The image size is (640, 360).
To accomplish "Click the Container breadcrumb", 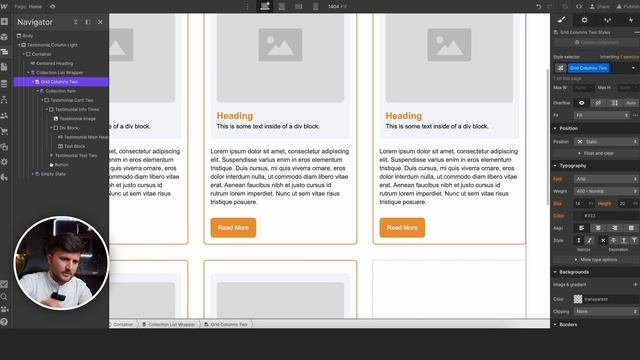I will (123, 324).
